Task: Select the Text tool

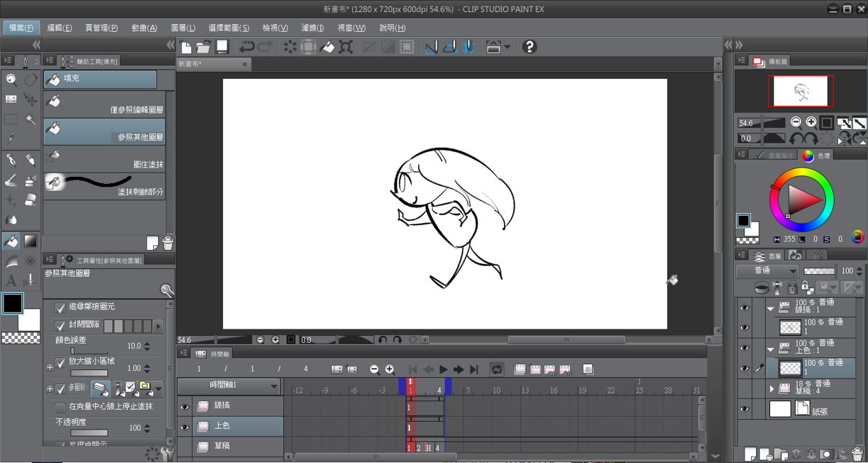Action: [x=11, y=280]
